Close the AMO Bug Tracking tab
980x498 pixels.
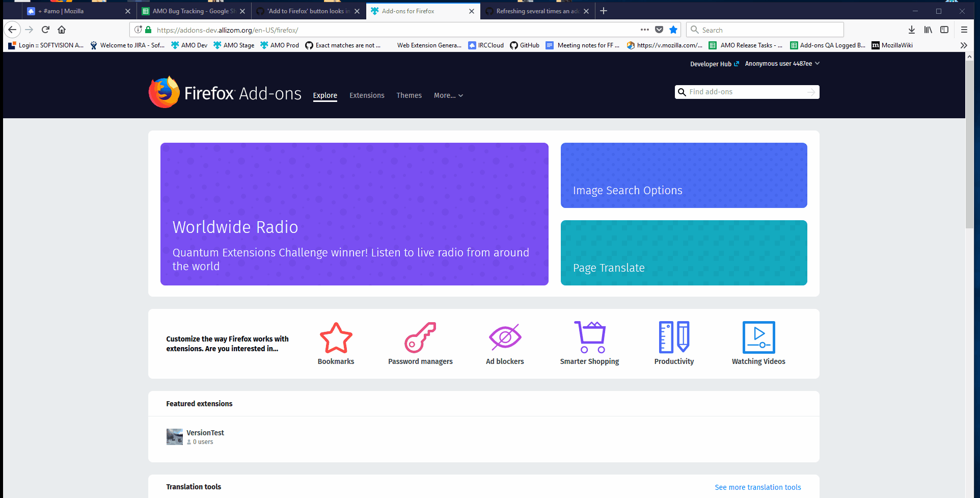tap(242, 11)
